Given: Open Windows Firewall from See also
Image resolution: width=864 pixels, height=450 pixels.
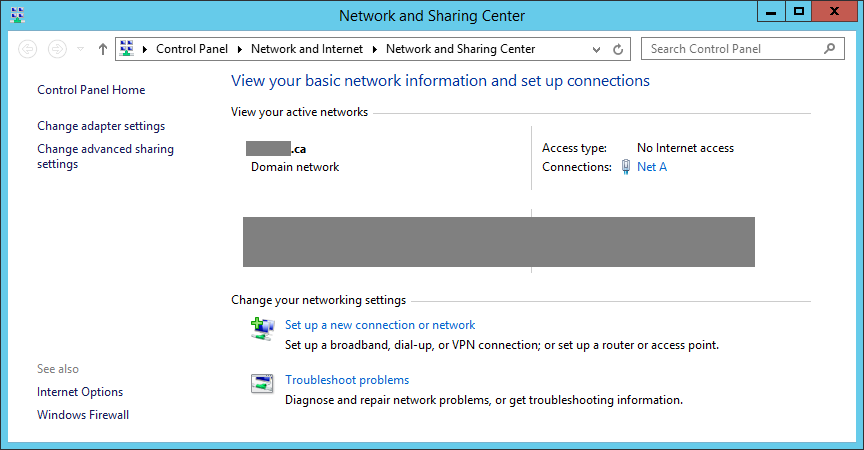Looking at the screenshot, I should click(x=83, y=415).
